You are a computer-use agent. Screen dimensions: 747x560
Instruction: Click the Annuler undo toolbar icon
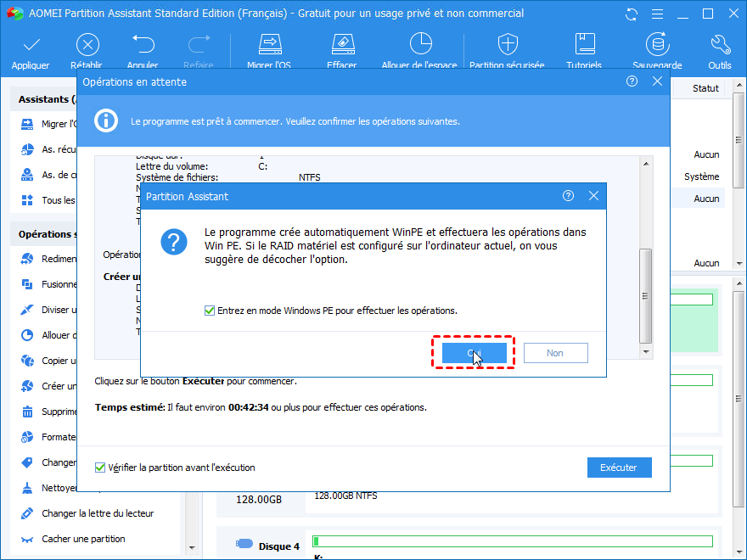coord(143,44)
